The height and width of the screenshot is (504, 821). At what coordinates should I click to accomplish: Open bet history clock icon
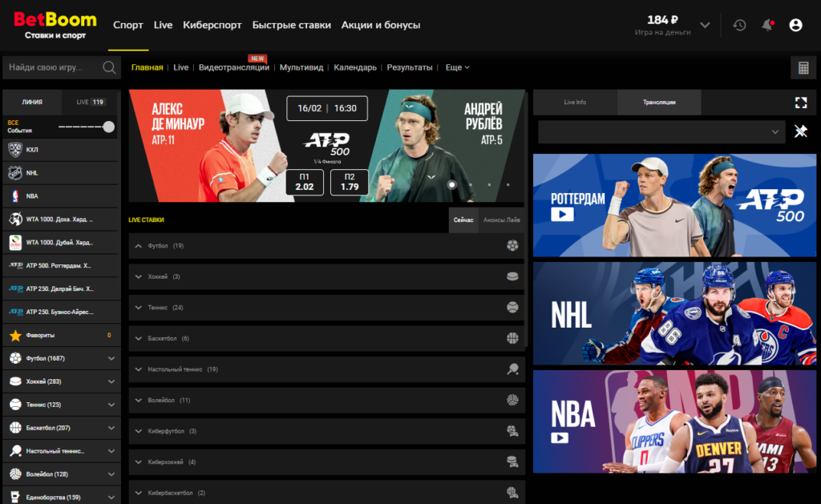[739, 25]
